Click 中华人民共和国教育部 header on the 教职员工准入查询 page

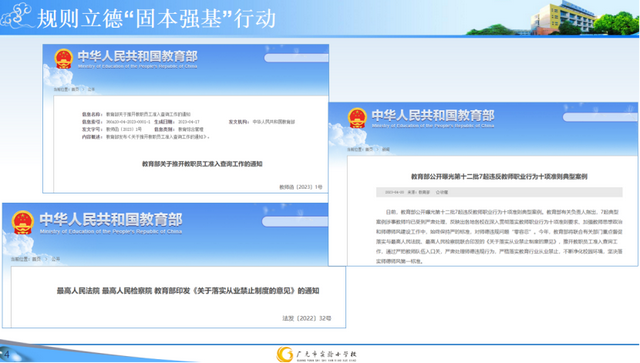[138, 56]
